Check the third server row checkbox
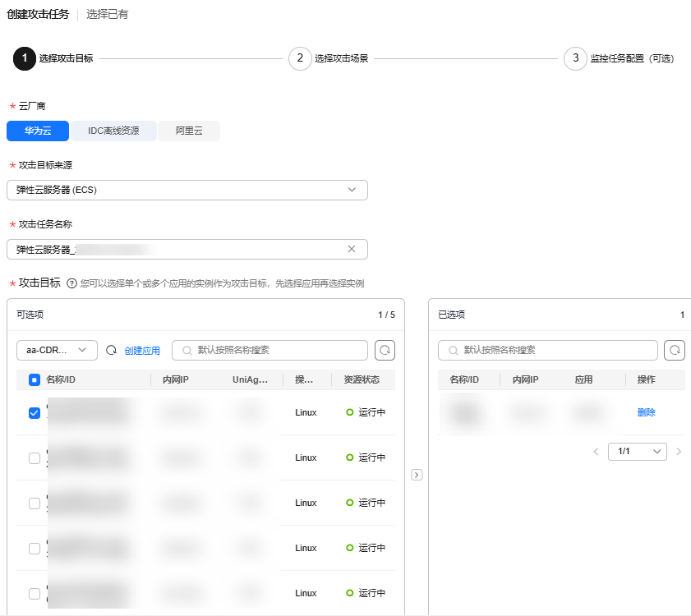Screen dimensions: 691x616 tap(35, 503)
